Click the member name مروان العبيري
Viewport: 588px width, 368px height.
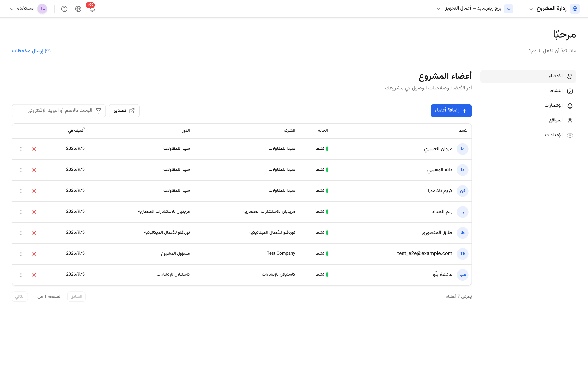(x=438, y=149)
